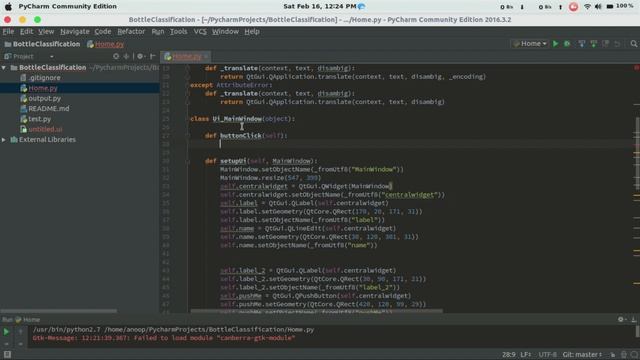The height and width of the screenshot is (360, 640).
Task: Click Home.py breadcrumb in navigation bar
Action: [105, 44]
